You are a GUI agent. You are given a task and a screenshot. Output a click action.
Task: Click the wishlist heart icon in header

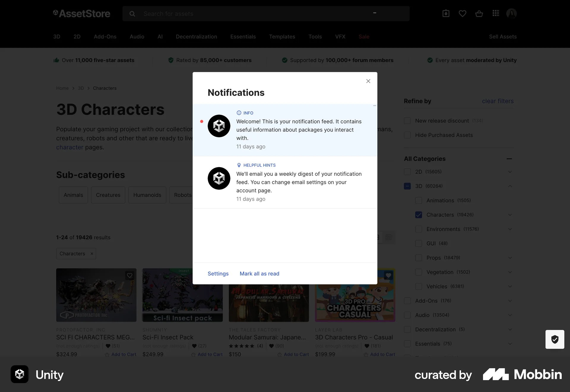(x=463, y=13)
